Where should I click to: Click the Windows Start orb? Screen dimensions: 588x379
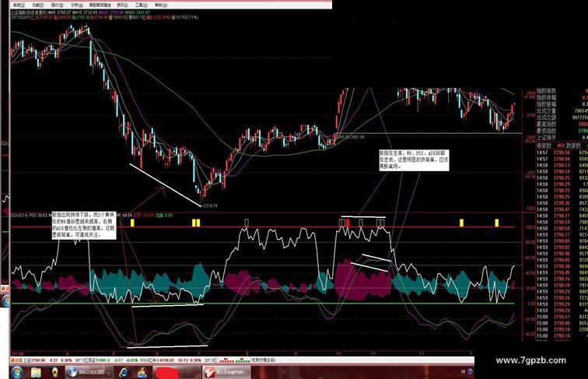17,372
